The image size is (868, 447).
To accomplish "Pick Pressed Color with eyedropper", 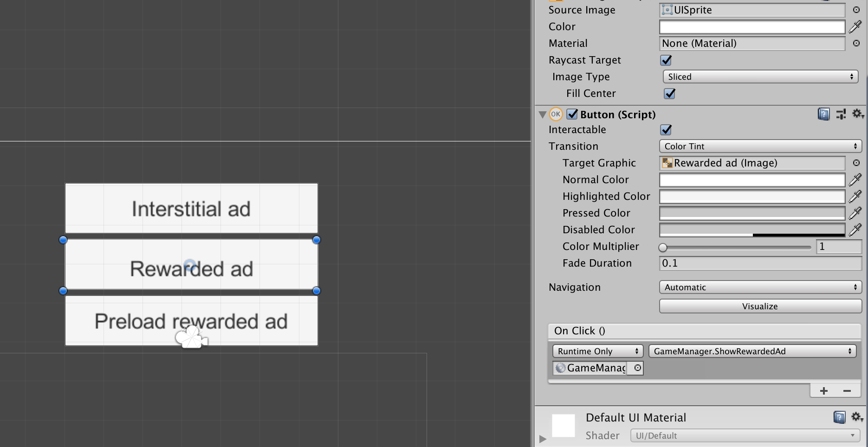I will pyautogui.click(x=855, y=213).
